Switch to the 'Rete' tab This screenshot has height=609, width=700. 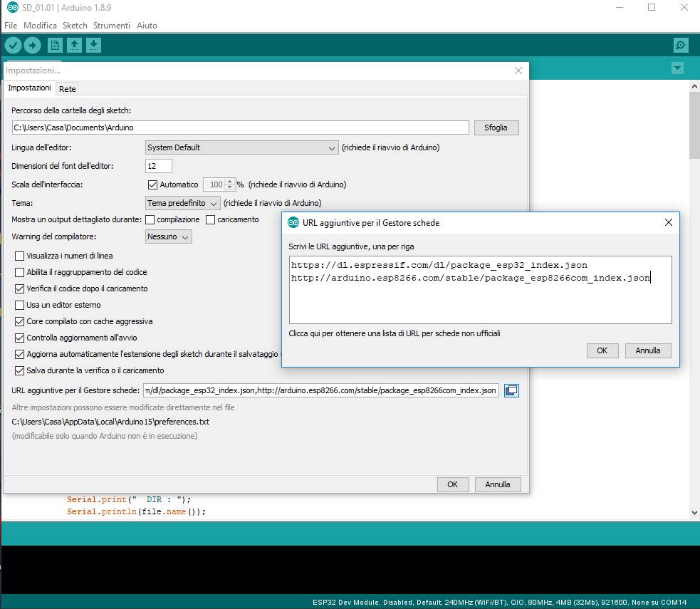[67, 88]
